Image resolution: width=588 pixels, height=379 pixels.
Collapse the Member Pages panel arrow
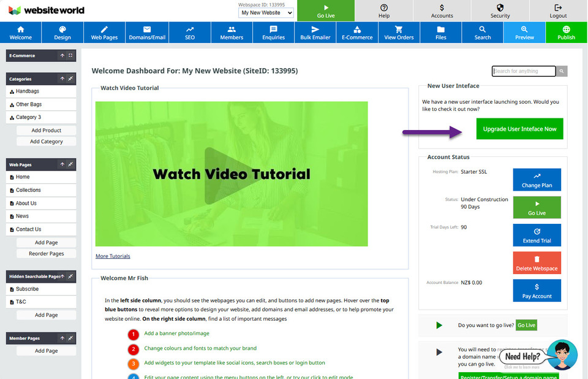pos(62,339)
